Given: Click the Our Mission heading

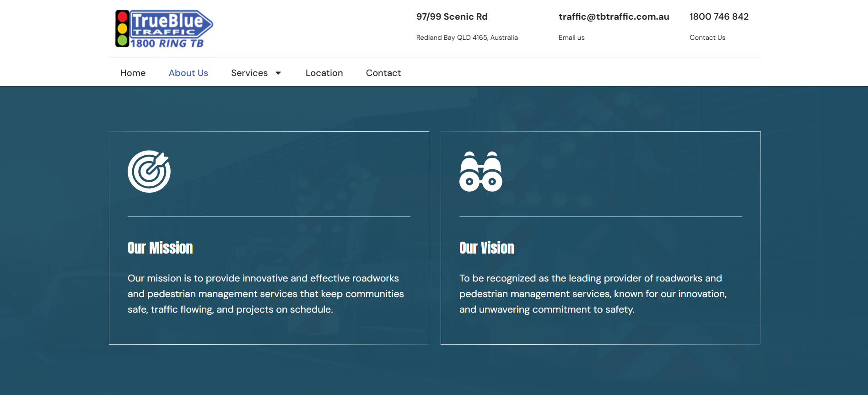Looking at the screenshot, I should point(160,248).
